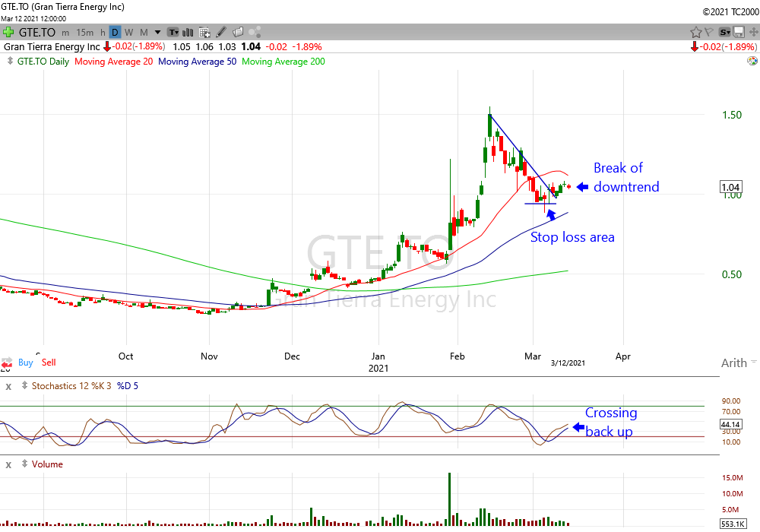Click the %D 5 indicator label
This screenshot has width=760, height=532.
(128, 386)
